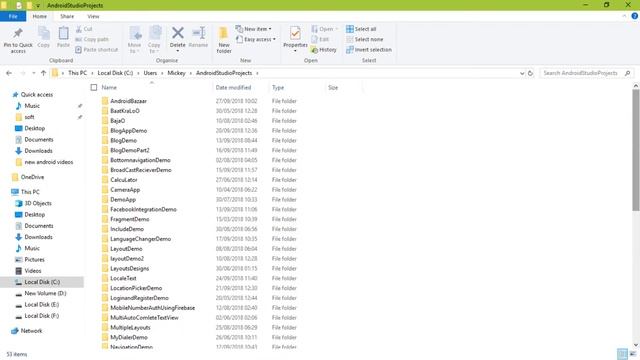Viewport: 640px width, 360px height.
Task: Open the Easy access dropdown
Action: [x=256, y=39]
